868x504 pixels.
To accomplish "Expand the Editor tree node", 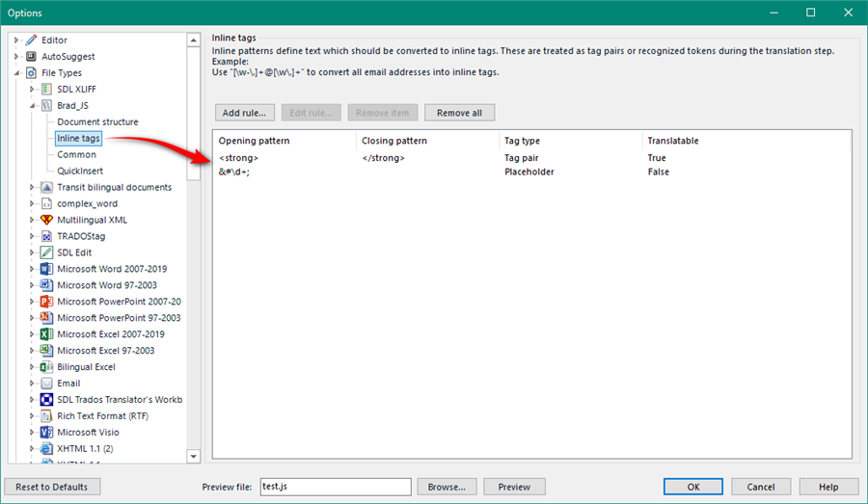I will tap(16, 40).
